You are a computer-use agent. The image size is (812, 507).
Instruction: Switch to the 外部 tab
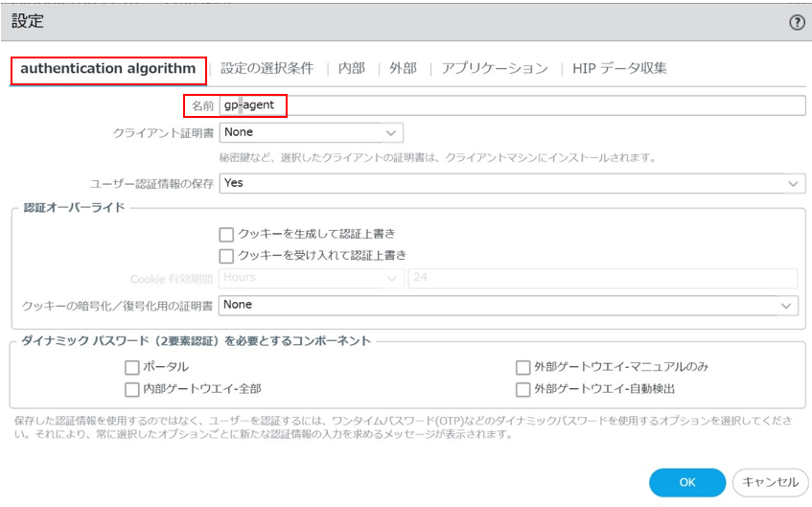click(403, 68)
